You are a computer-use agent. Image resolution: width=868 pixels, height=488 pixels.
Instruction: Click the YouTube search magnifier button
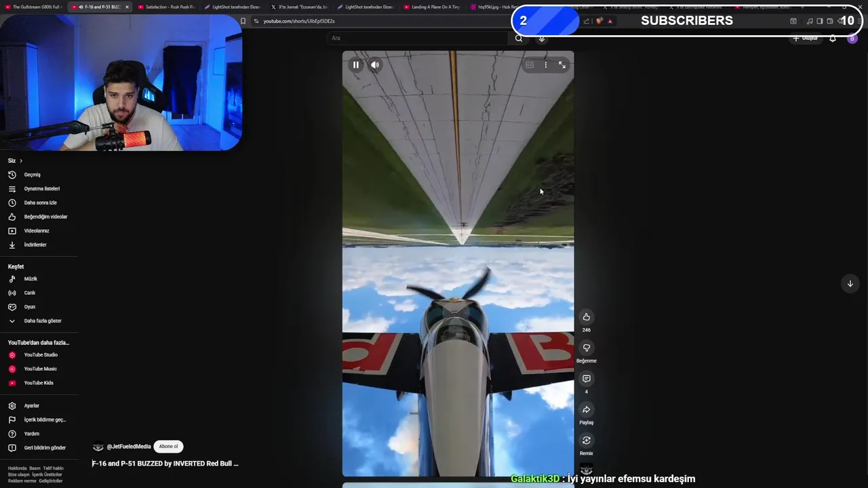pyautogui.click(x=519, y=38)
